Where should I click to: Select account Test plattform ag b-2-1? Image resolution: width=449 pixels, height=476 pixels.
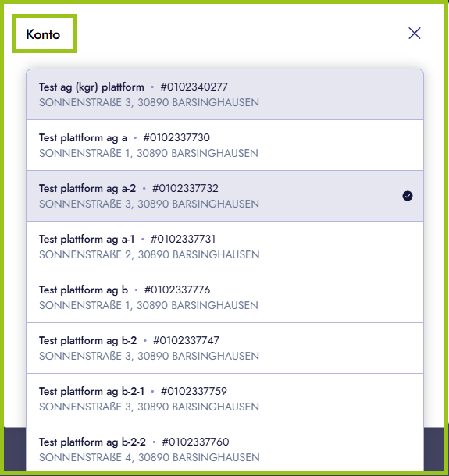[225, 399]
